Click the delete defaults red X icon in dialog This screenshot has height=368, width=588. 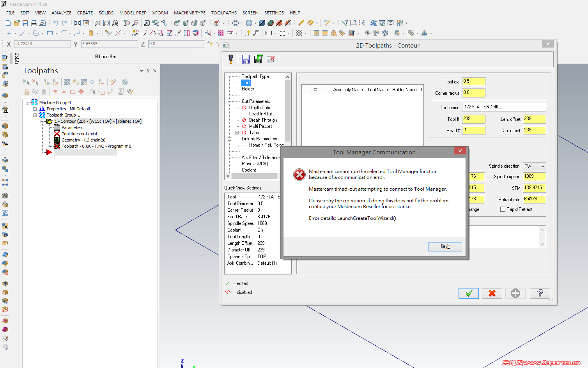(x=271, y=59)
